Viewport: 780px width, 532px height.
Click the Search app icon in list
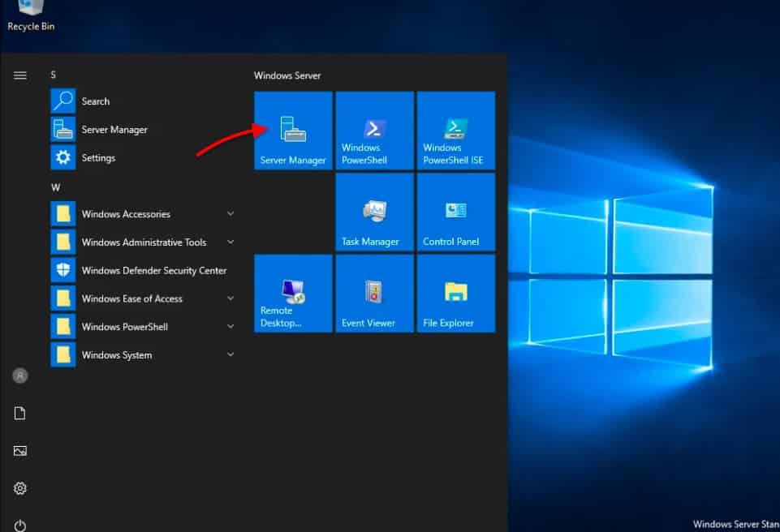[x=63, y=101]
